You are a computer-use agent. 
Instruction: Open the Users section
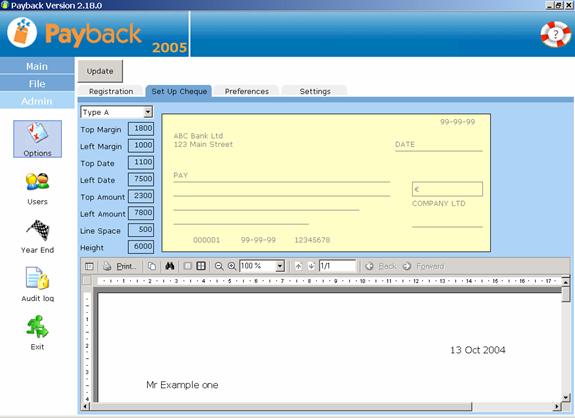click(x=37, y=188)
